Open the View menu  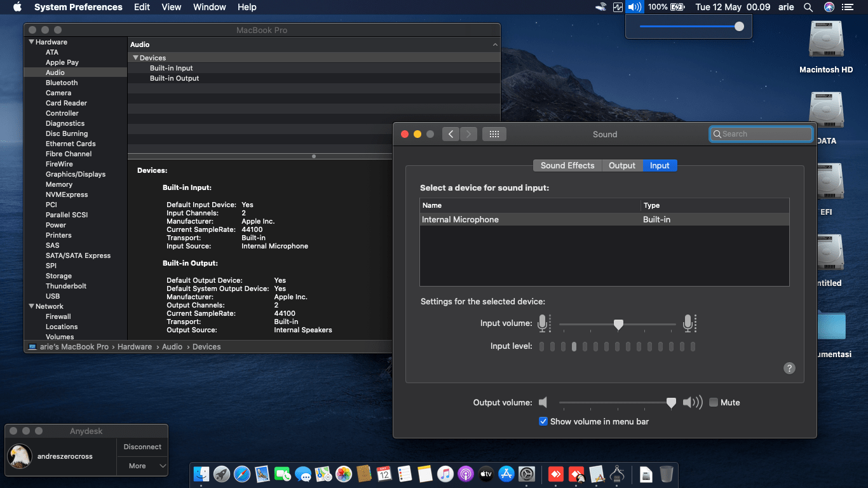pos(172,7)
